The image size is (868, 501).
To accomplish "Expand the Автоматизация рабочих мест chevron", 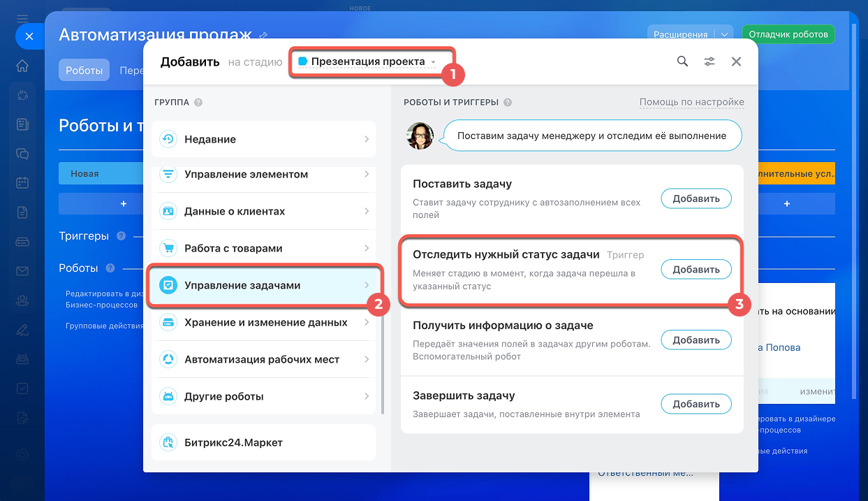I will coord(367,359).
